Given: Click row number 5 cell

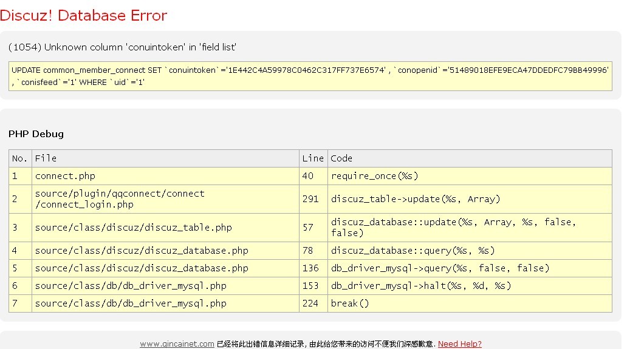Looking at the screenshot, I should pyautogui.click(x=20, y=268).
